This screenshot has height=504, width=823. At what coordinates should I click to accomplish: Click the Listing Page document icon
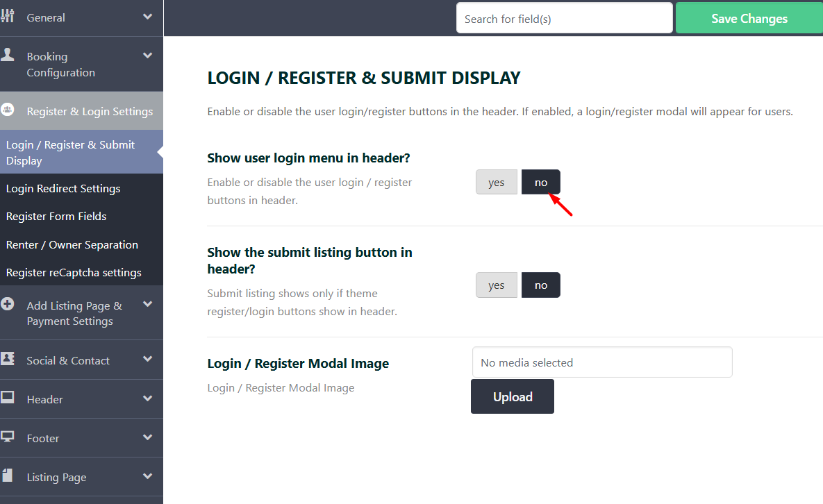click(8, 475)
